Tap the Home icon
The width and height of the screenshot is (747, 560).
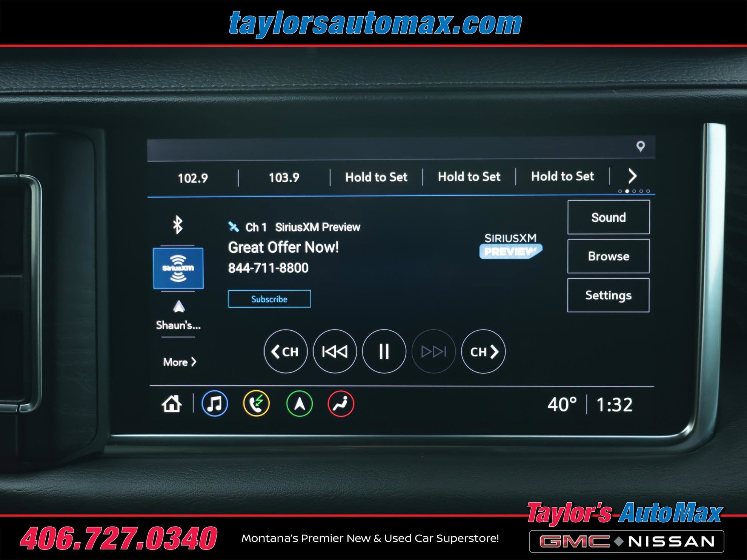coord(172,404)
